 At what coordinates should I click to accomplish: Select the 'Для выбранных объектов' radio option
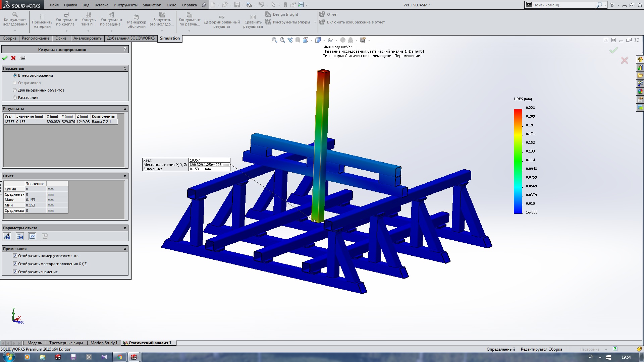click(x=15, y=90)
